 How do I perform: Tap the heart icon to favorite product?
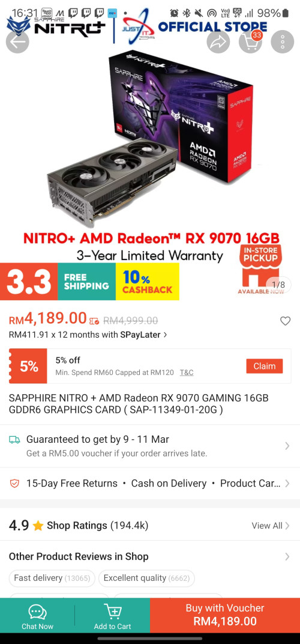[x=285, y=321]
